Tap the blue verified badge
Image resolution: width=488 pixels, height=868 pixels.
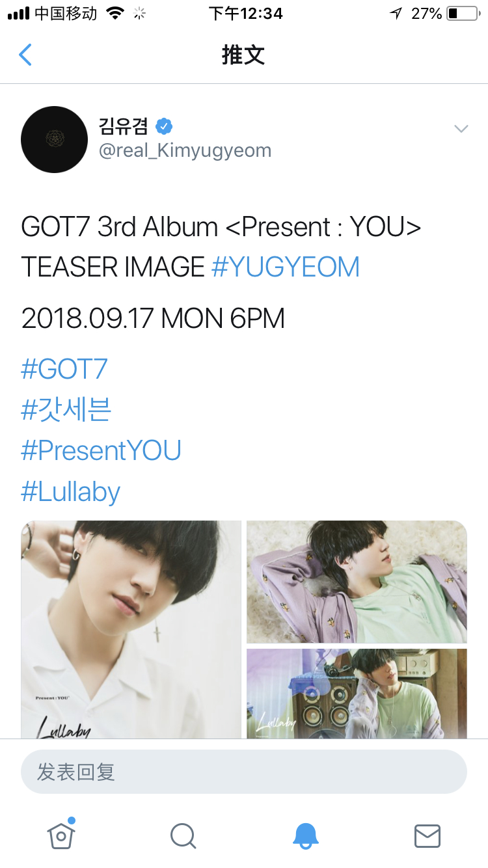tap(164, 126)
